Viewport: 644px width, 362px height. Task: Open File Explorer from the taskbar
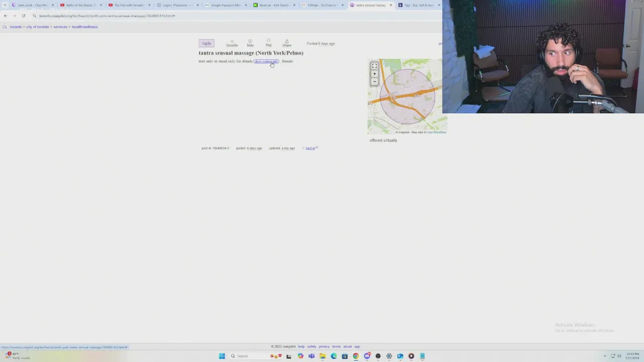coord(323,356)
